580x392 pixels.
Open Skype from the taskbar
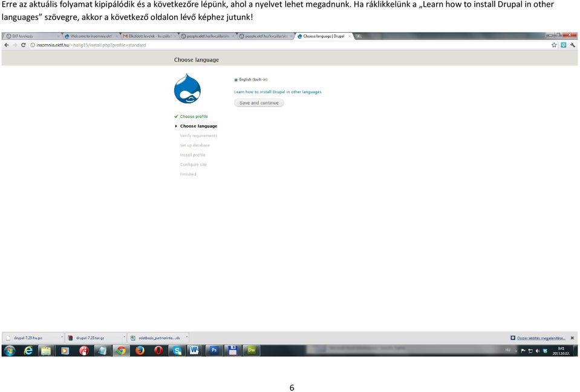point(177,350)
